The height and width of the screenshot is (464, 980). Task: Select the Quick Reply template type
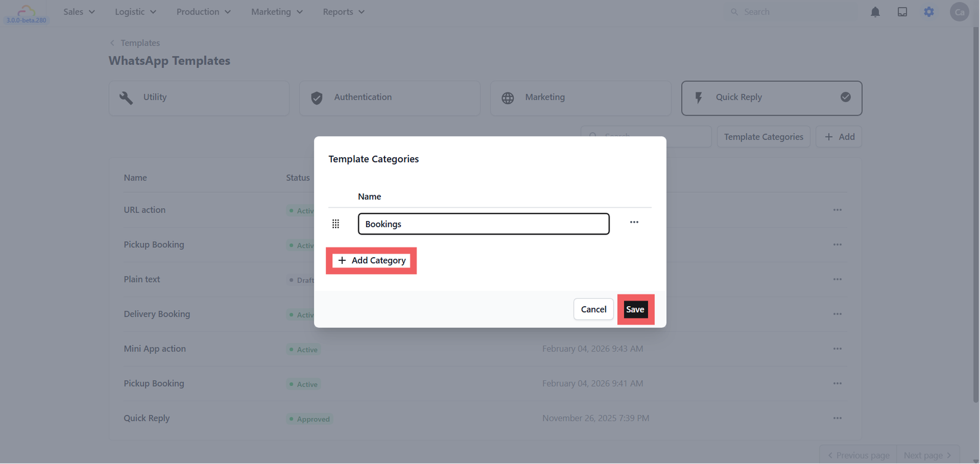(772, 98)
